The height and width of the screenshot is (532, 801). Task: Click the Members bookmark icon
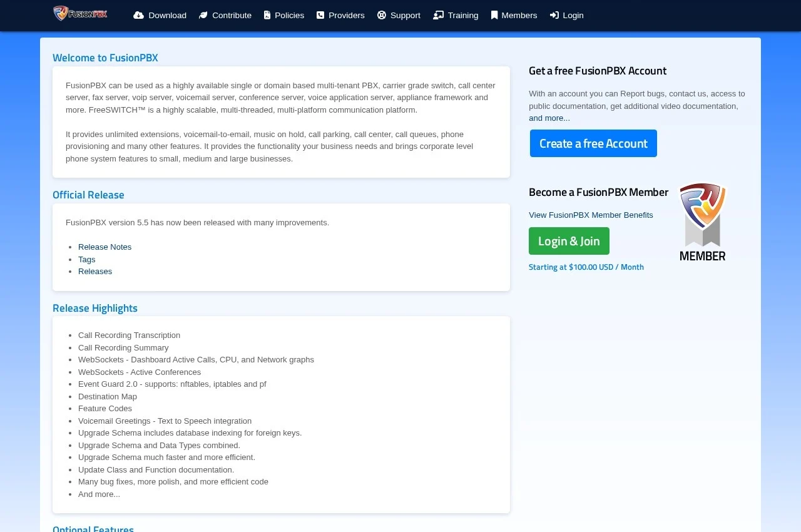tap(494, 15)
